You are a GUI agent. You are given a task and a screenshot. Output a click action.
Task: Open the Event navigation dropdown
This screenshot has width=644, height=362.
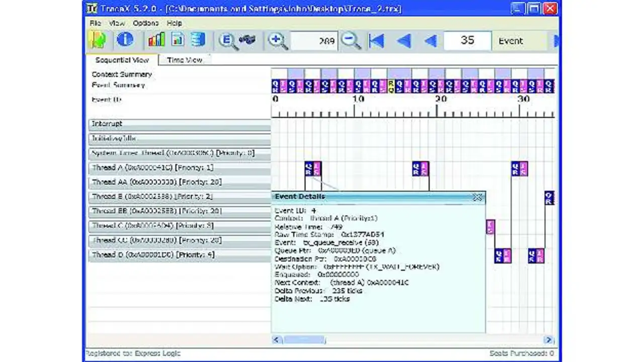520,41
